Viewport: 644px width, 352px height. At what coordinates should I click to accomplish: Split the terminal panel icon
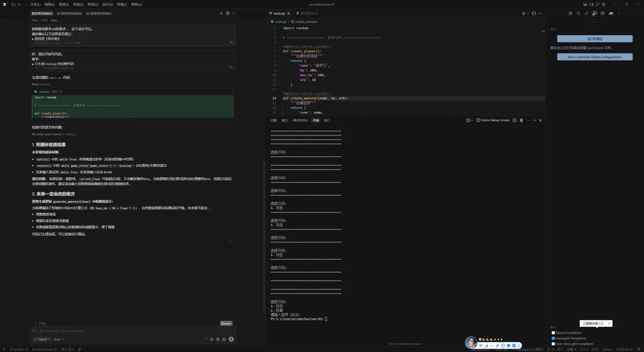click(515, 120)
